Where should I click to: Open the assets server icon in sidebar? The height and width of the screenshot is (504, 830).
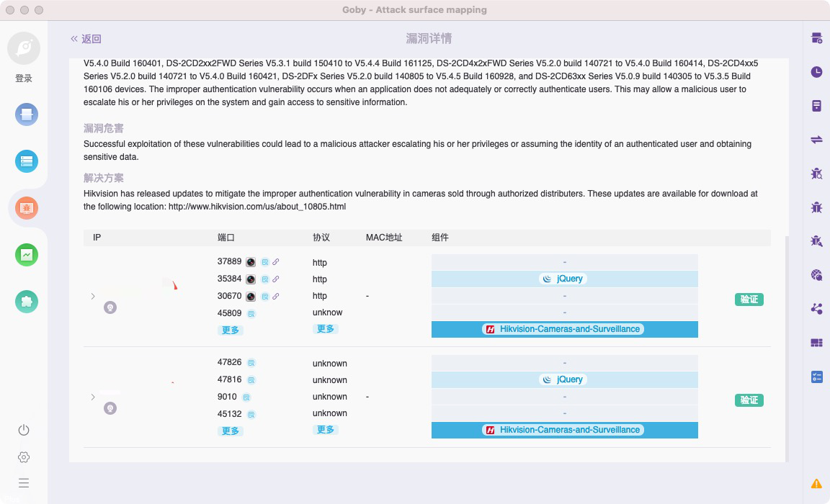(x=27, y=161)
